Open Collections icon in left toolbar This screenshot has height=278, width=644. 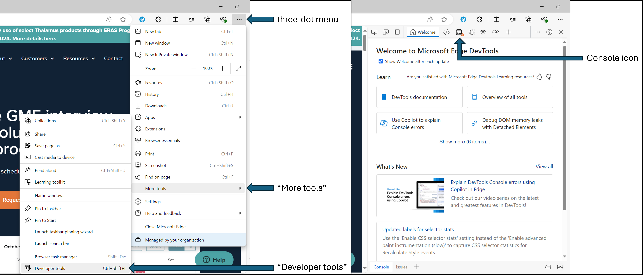point(207,19)
